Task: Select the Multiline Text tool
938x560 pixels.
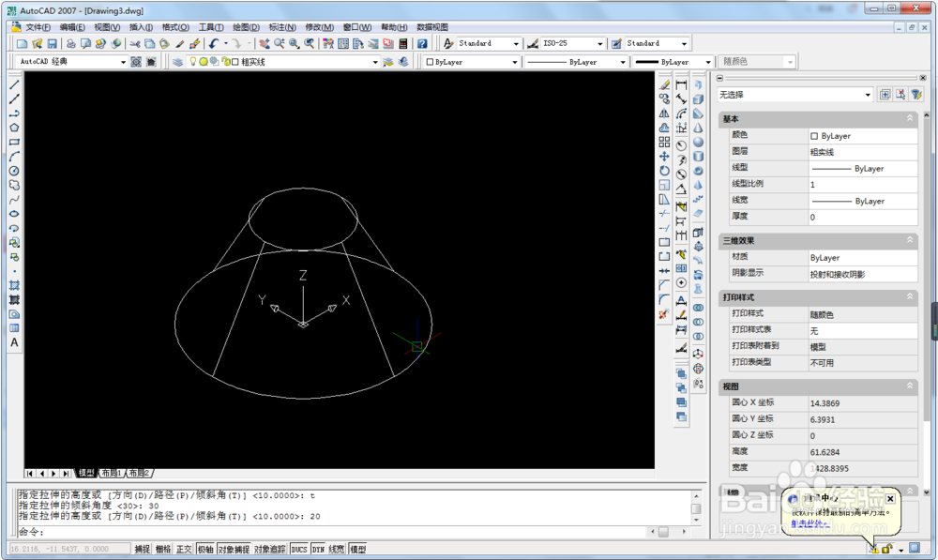Action: pos(14,342)
